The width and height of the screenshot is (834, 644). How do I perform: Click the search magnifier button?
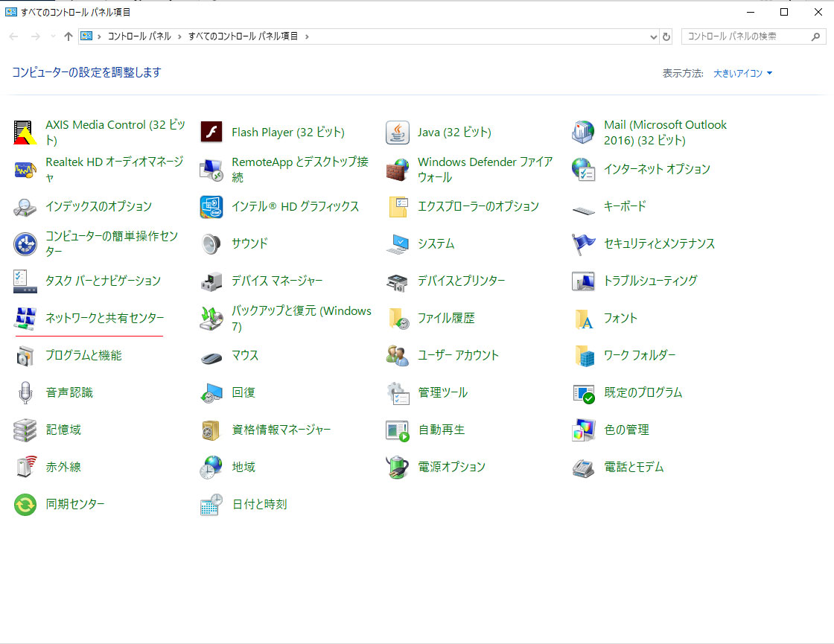tap(815, 36)
